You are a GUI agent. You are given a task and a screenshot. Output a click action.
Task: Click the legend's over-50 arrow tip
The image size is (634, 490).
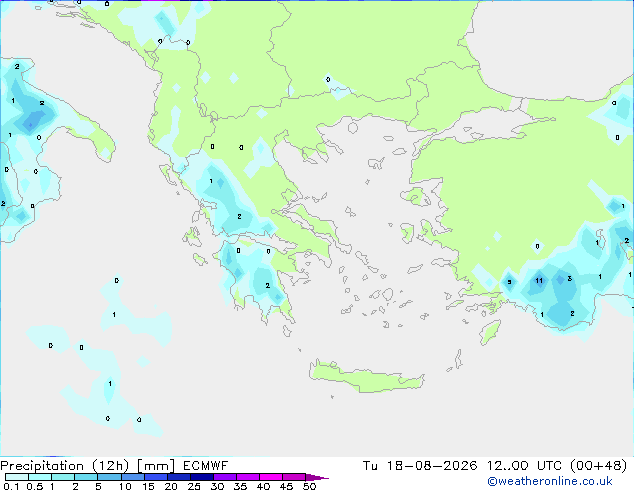point(317,477)
